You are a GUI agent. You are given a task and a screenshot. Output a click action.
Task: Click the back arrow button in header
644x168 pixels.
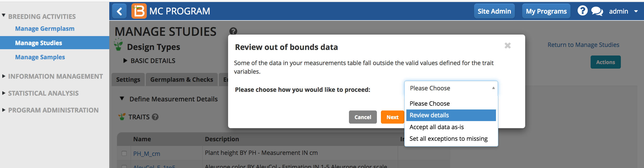coord(119,11)
